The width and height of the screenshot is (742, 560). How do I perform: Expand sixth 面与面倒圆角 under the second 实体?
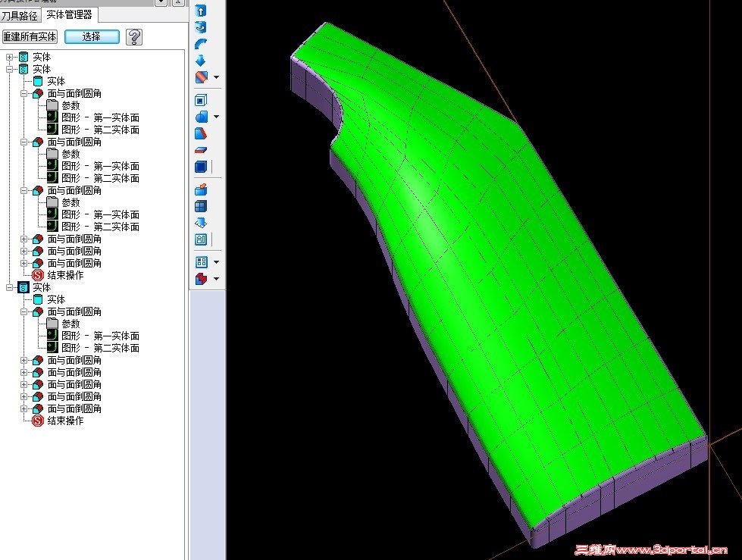pos(24,263)
